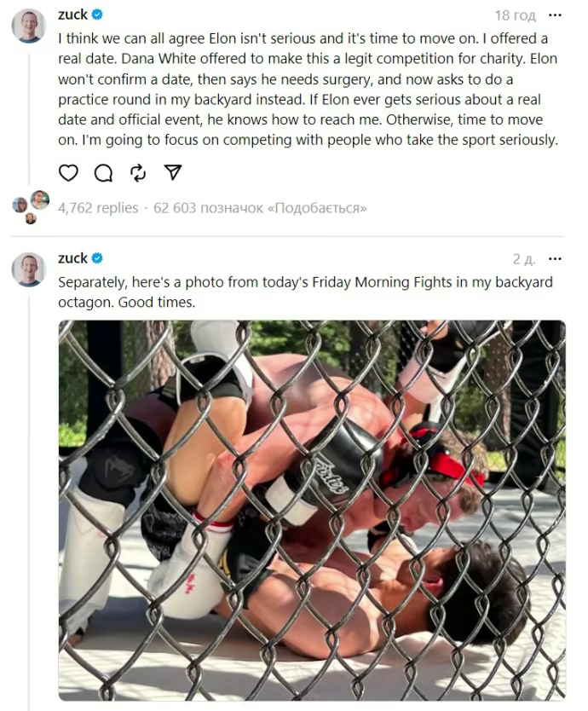Viewport: 588px width, 711px height.
Task: Open more options menu on first post
Action: click(555, 15)
